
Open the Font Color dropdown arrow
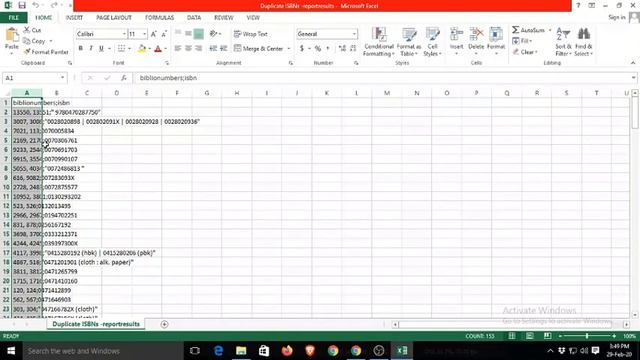click(165, 49)
